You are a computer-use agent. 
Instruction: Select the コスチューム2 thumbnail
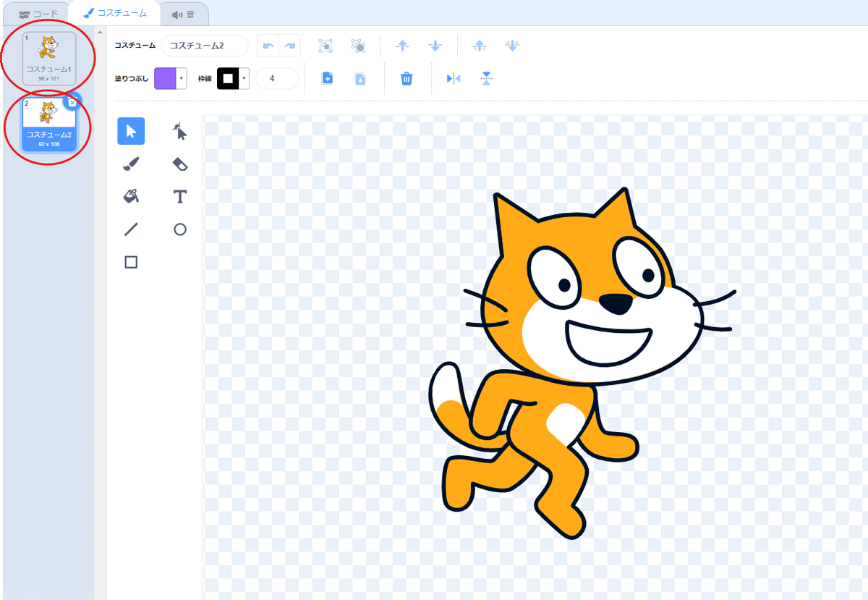coord(48,124)
